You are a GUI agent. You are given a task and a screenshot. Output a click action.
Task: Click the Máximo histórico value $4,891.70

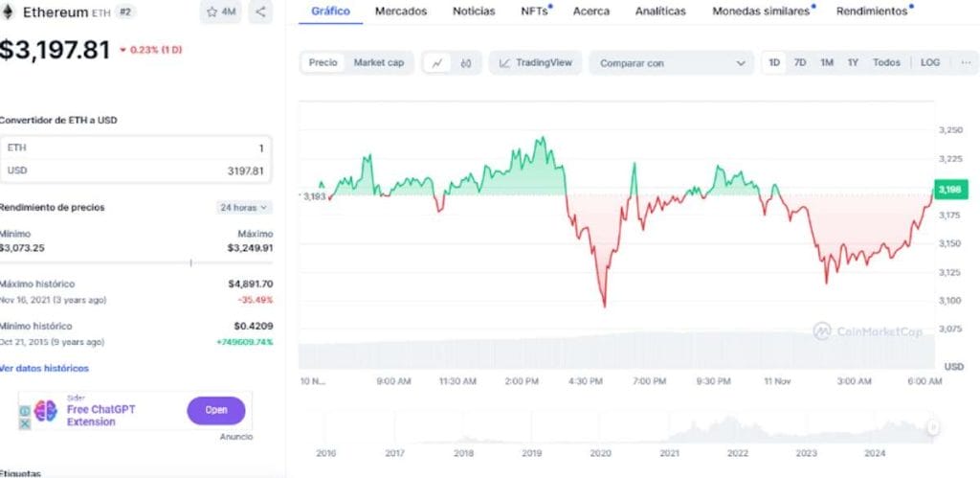[x=251, y=285]
